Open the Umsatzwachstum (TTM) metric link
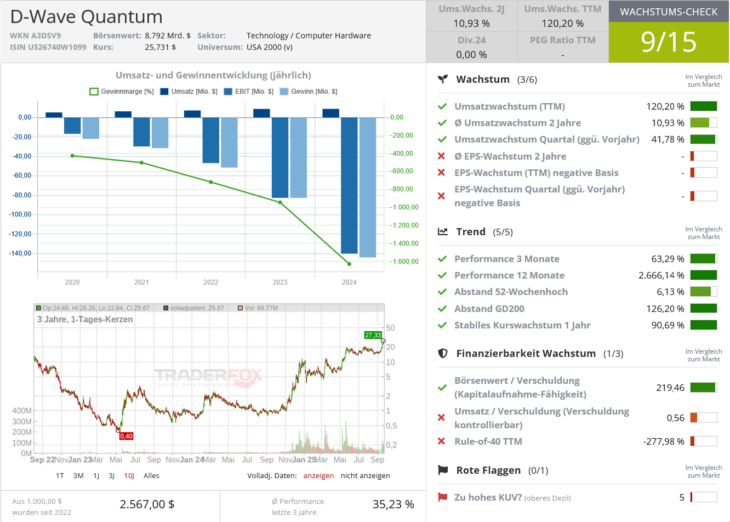The width and height of the screenshot is (730, 522). 510,107
